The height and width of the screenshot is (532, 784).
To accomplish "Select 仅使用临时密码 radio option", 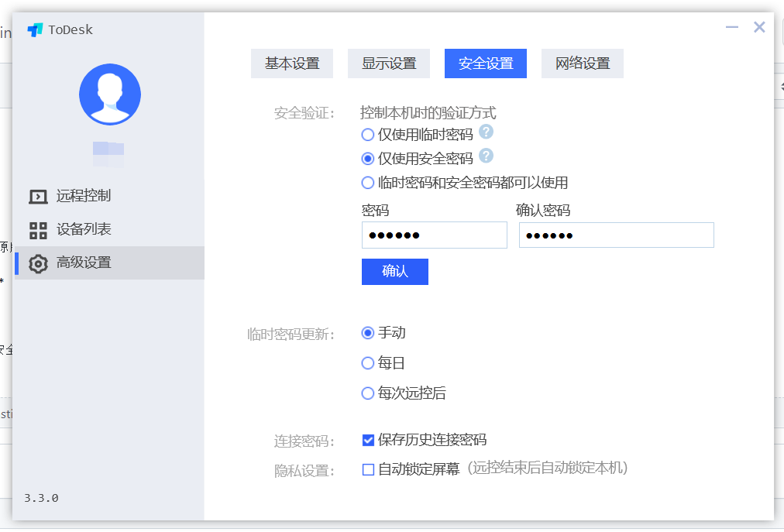I will [368, 135].
